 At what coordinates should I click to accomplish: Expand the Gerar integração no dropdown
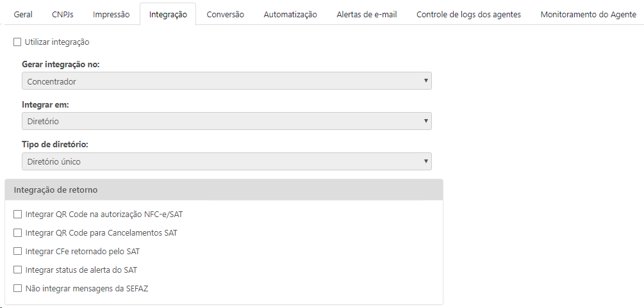[x=226, y=81]
